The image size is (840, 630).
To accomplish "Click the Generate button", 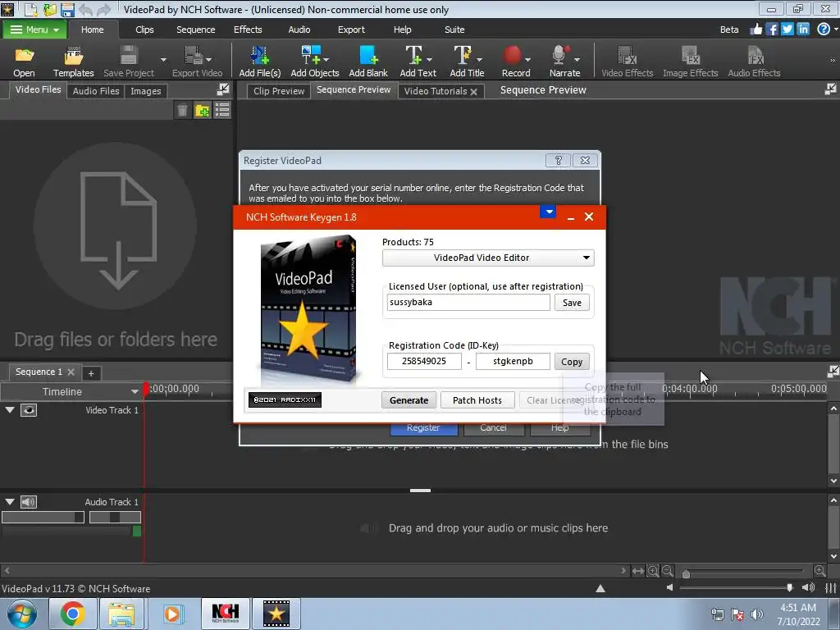I will coord(409,400).
